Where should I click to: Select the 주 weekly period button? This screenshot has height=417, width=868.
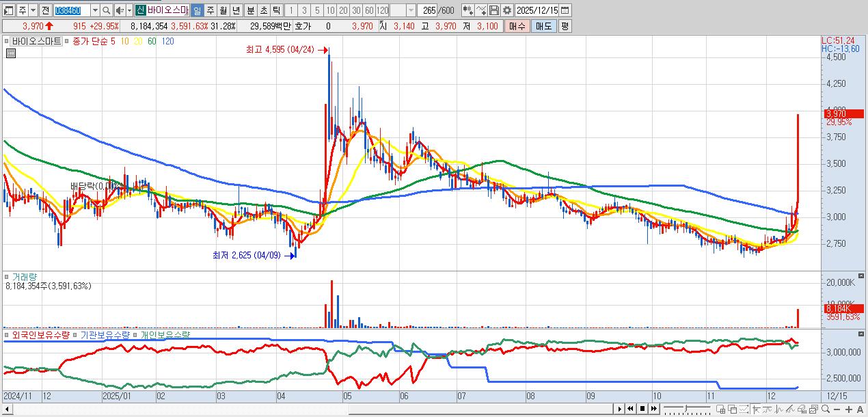coord(209,10)
